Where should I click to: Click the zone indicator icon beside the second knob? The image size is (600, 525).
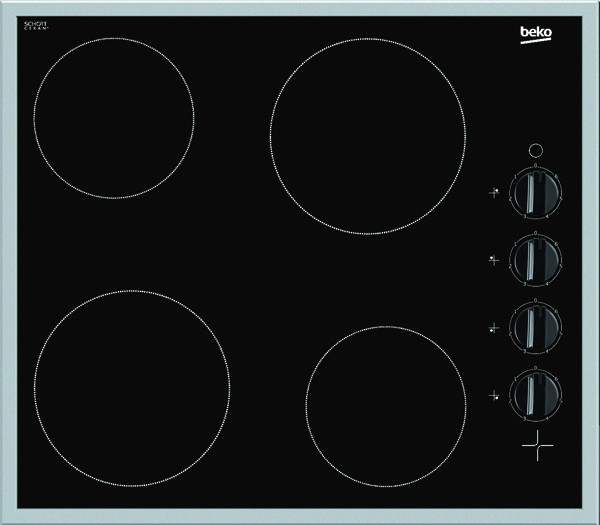pyautogui.click(x=493, y=260)
